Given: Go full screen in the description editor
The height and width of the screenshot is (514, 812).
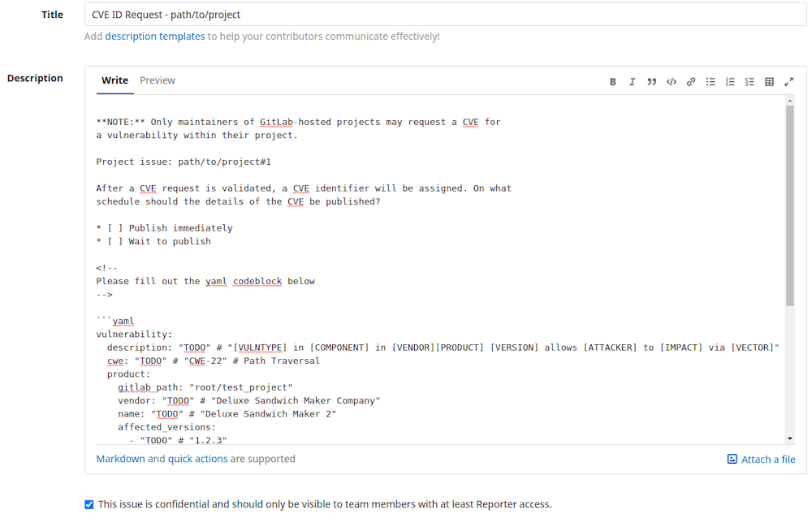Looking at the screenshot, I should click(x=788, y=81).
